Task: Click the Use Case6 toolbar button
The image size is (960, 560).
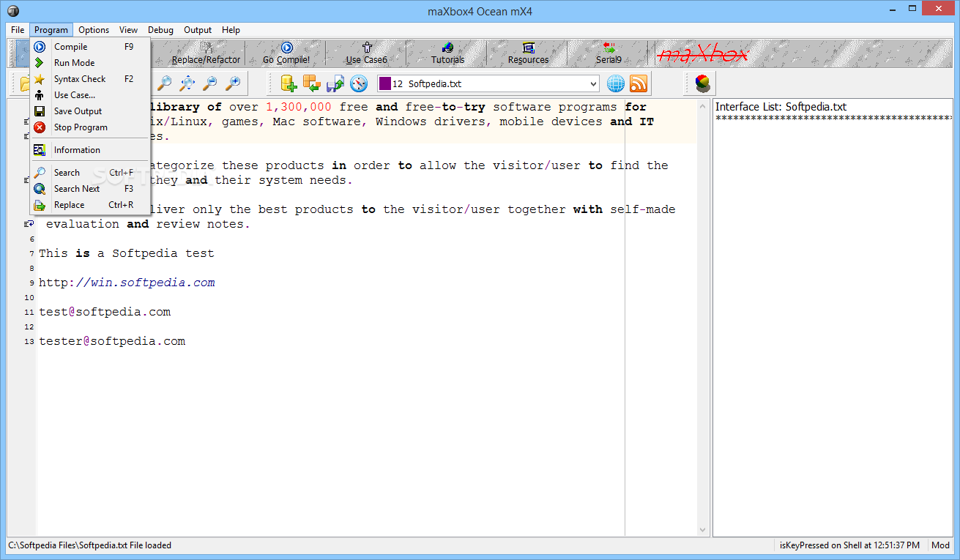Action: pyautogui.click(x=367, y=54)
